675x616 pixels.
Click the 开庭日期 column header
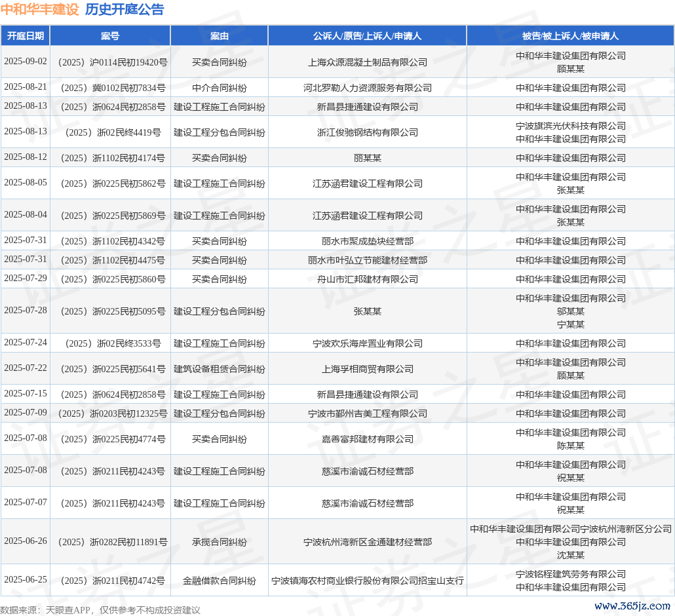26,36
